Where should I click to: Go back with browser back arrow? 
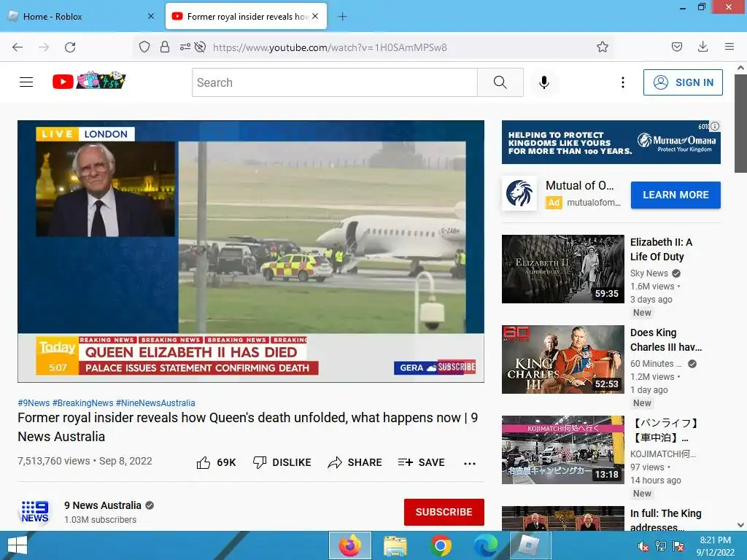pyautogui.click(x=18, y=47)
